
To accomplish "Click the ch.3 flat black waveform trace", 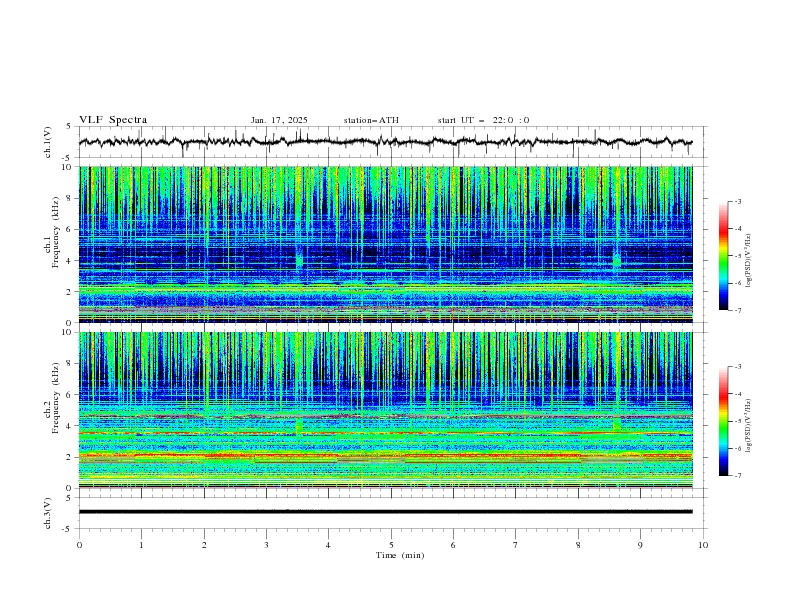I will coord(385,512).
